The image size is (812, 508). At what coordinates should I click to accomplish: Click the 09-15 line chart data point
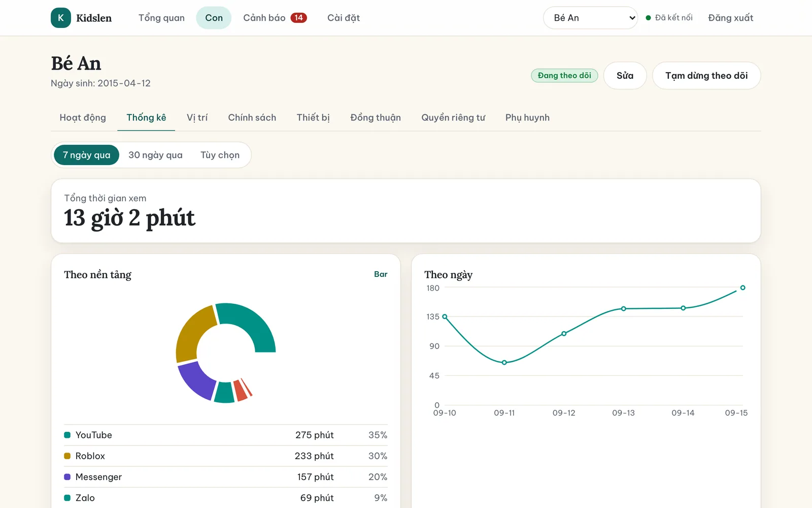click(x=742, y=288)
